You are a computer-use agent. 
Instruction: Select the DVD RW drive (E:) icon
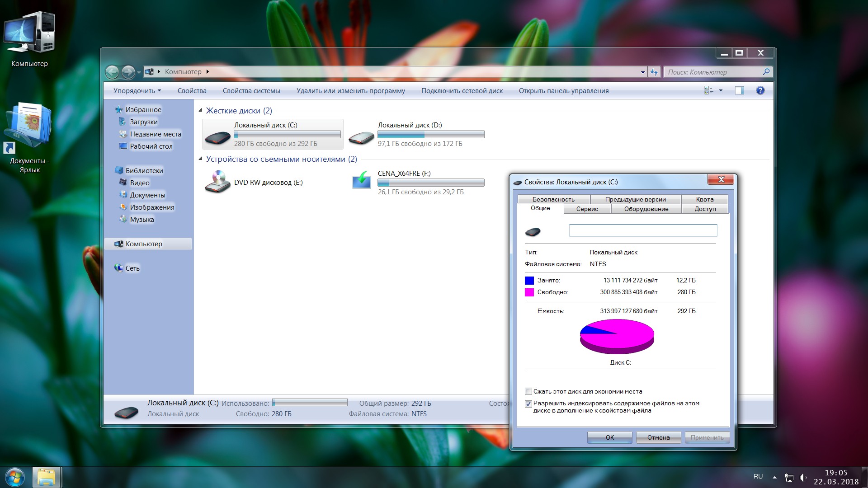pos(217,182)
